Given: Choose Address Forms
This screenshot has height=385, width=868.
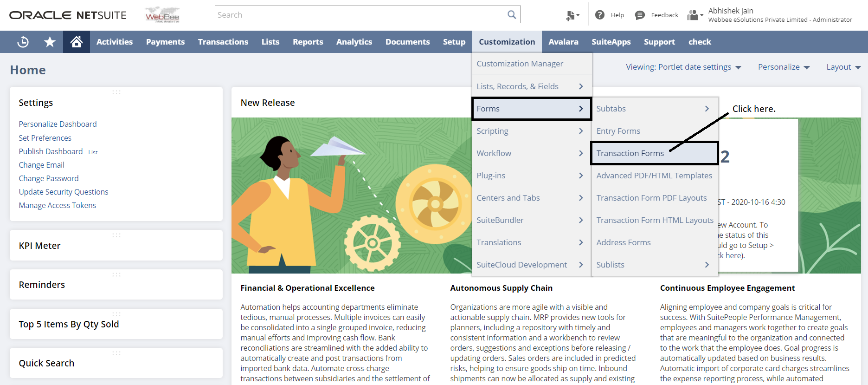Looking at the screenshot, I should [x=655, y=242].
